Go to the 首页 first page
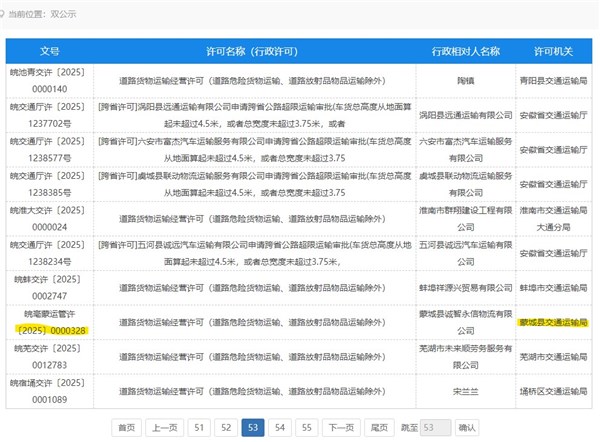The height and width of the screenshot is (442, 600). [125, 427]
